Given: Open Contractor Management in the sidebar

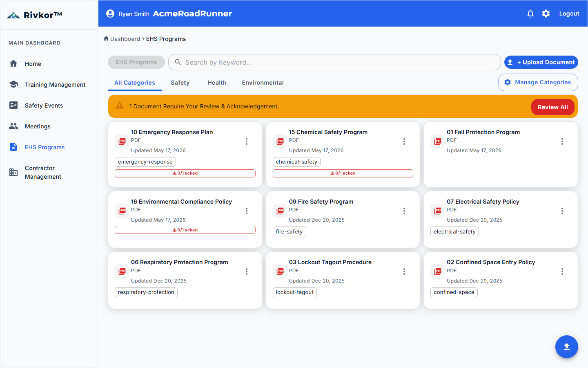Looking at the screenshot, I should click(x=49, y=172).
